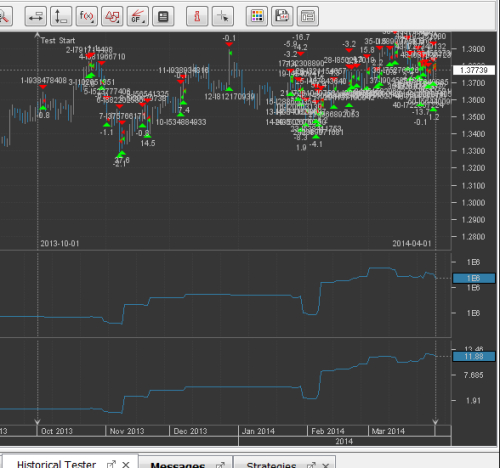This screenshot has width=500, height=468.
Task: Close the Historical Tester tab
Action: pyautogui.click(x=126, y=464)
